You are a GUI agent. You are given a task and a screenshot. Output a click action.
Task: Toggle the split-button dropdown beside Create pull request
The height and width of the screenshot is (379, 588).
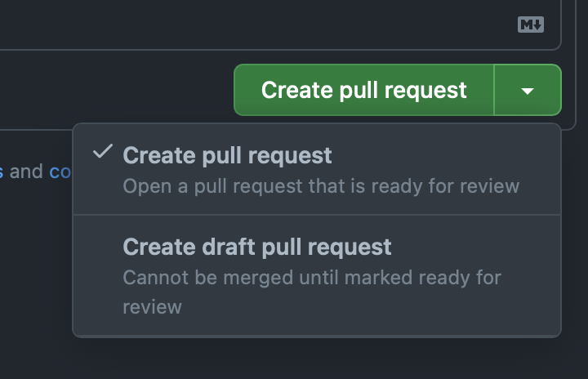click(x=528, y=90)
